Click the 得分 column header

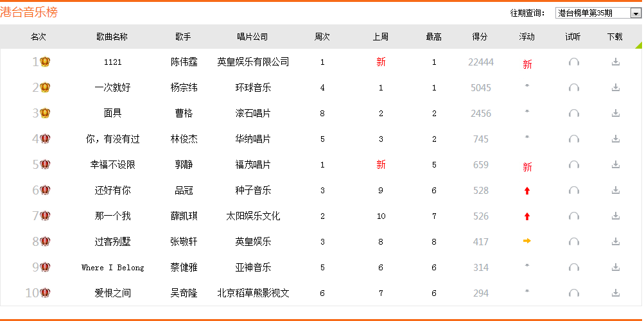480,37
